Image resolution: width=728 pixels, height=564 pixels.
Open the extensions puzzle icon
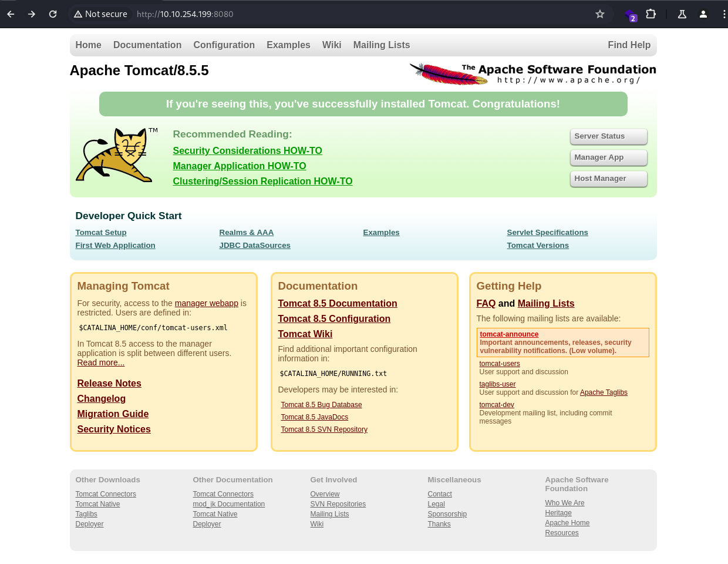[x=651, y=14]
